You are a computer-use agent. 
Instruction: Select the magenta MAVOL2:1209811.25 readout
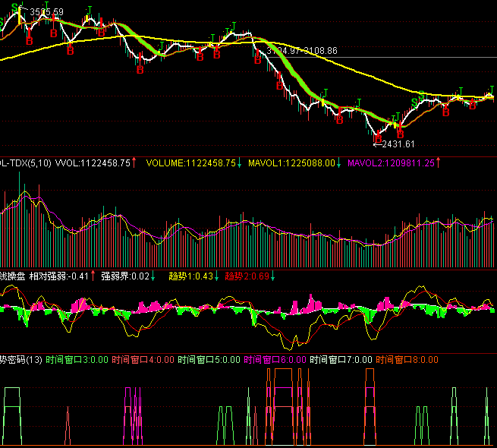(x=391, y=163)
